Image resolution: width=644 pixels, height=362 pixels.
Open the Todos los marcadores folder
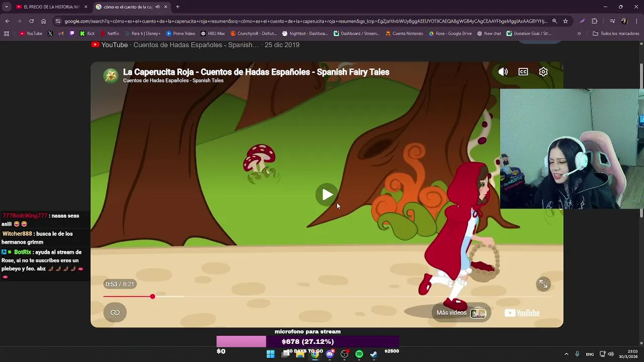[616, 34]
